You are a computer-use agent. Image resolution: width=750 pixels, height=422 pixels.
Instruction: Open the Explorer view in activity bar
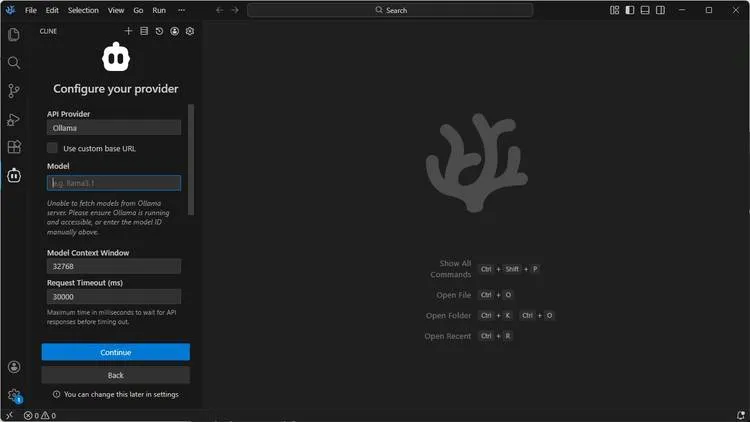(14, 34)
